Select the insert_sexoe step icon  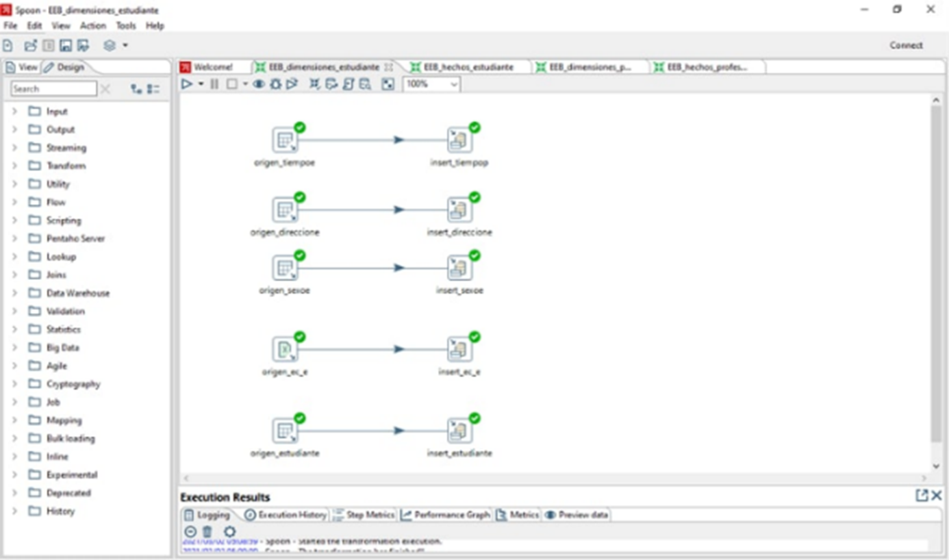click(x=459, y=268)
